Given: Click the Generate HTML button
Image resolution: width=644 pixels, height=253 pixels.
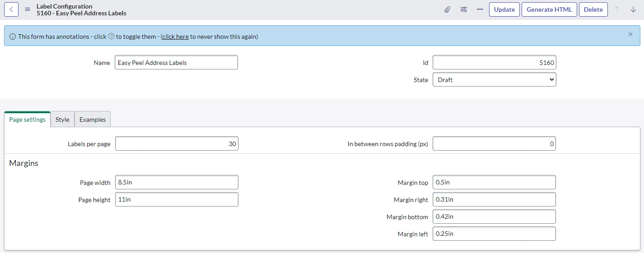Looking at the screenshot, I should 549,9.
